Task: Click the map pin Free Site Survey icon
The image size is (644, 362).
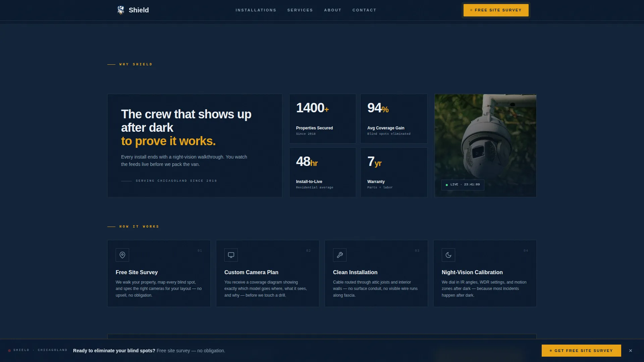Action: tap(122, 255)
